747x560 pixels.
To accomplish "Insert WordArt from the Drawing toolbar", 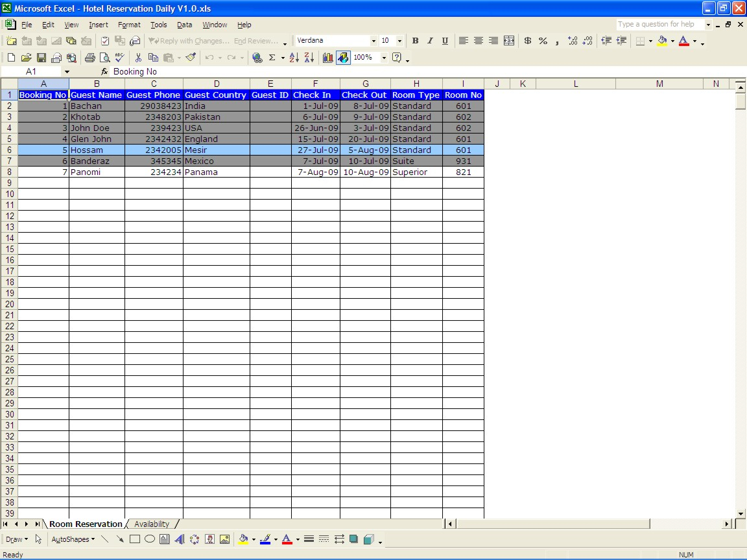I will point(180,539).
